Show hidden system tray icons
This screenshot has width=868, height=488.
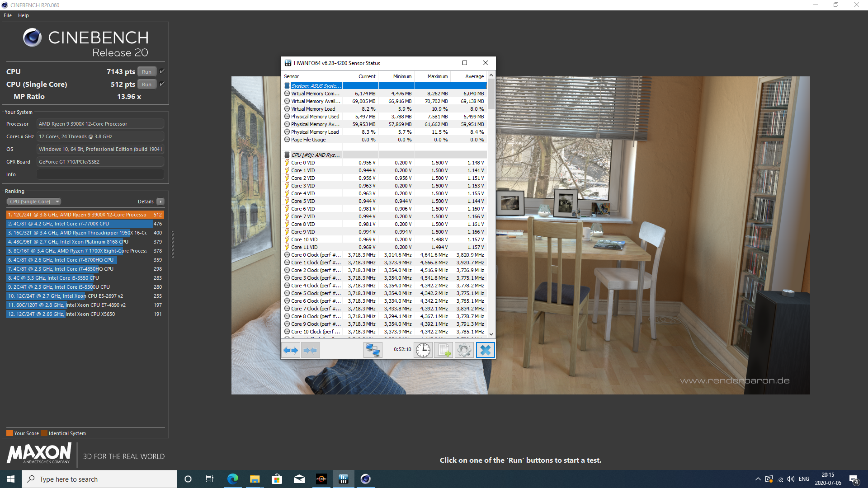click(758, 479)
